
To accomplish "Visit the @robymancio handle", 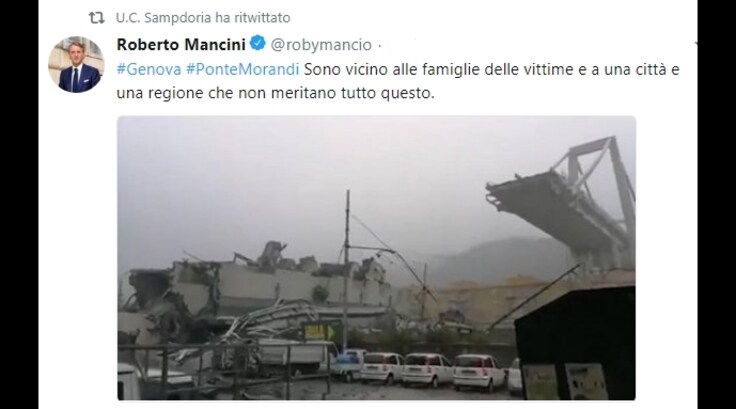I will click(x=321, y=45).
